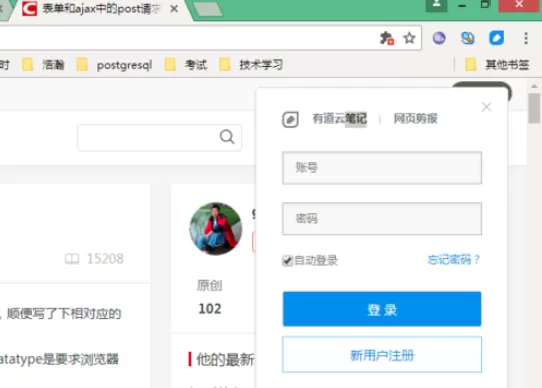Click the CSDN page search box
542x388 pixels.
tap(159, 138)
